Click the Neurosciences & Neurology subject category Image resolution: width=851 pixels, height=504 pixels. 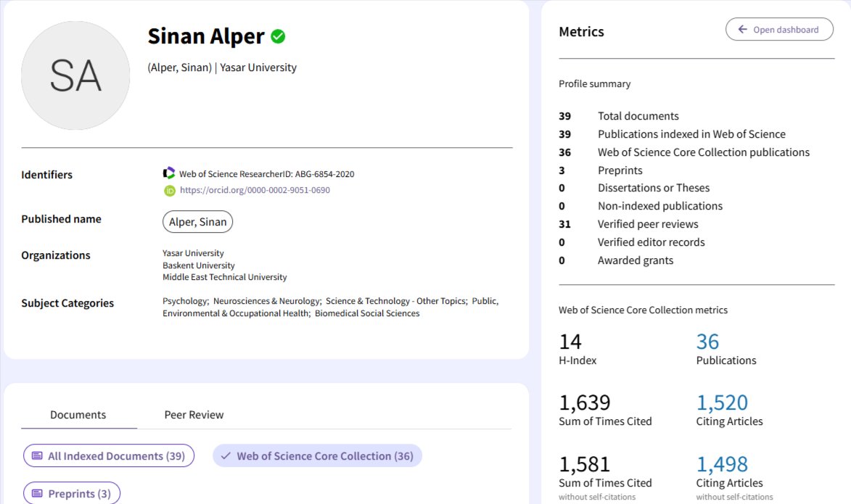[266, 301]
